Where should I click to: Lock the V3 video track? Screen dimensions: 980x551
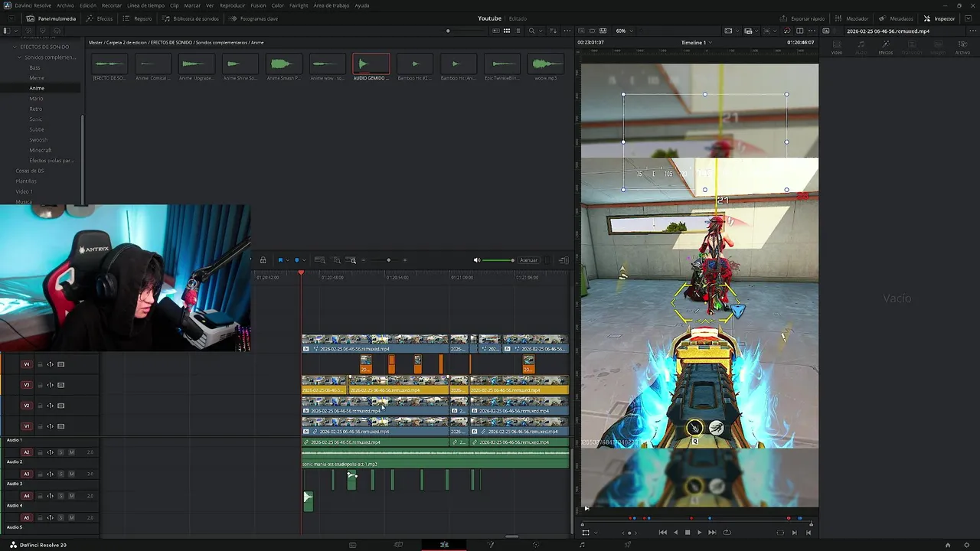[x=40, y=385]
